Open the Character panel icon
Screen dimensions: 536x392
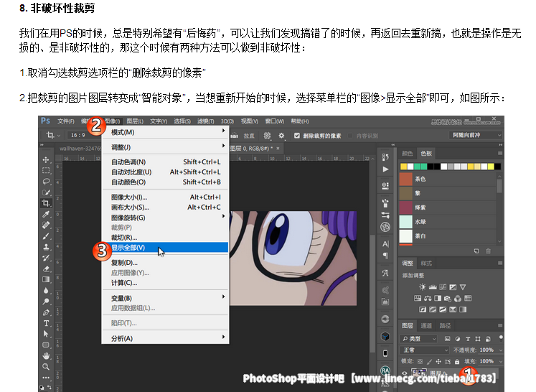385,244
